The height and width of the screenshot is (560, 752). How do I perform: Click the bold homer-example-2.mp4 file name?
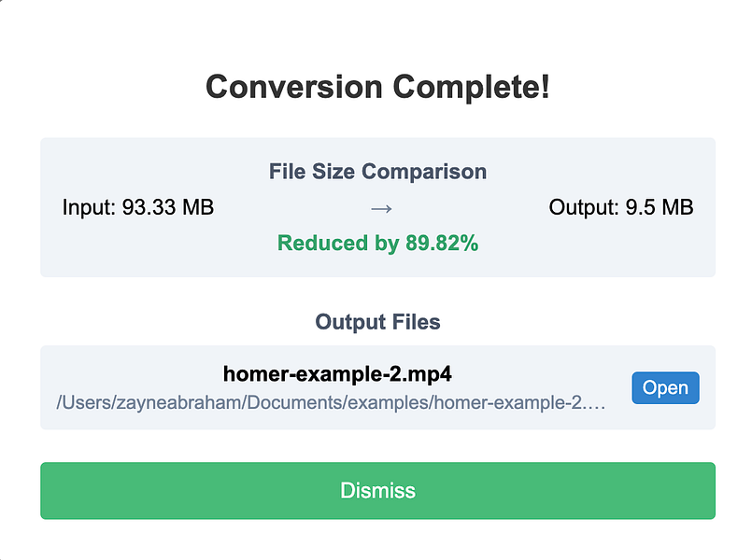point(337,374)
